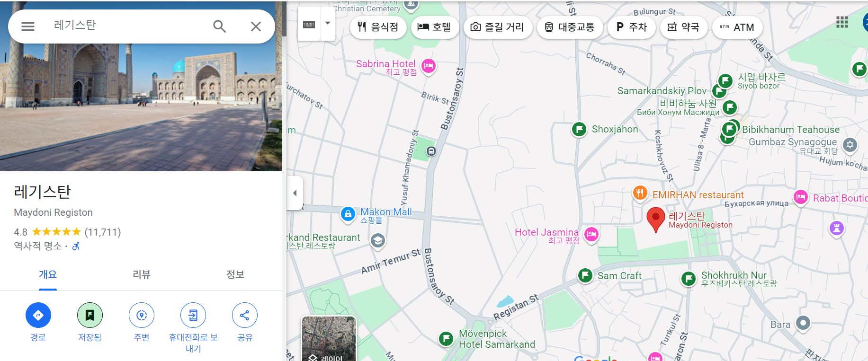Image resolution: width=868 pixels, height=361 pixels.
Task: Click the send to phone icon
Action: pos(193,315)
